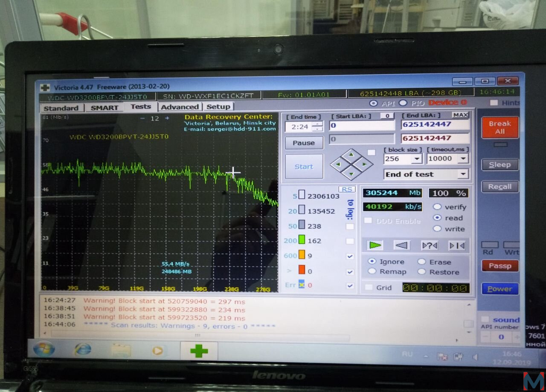Viewport: 546px width, 392px height.
Task: Toggle log checkbox for 50 ms blocks
Action: pyautogui.click(x=350, y=226)
